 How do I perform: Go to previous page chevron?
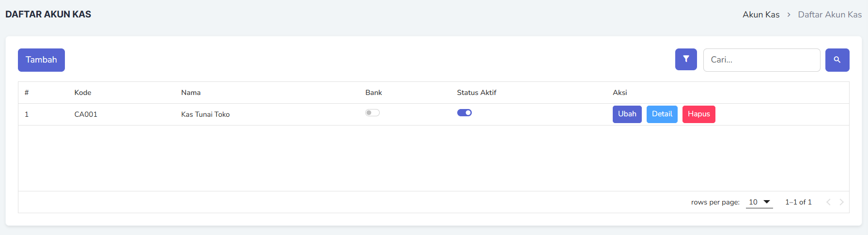click(828, 202)
